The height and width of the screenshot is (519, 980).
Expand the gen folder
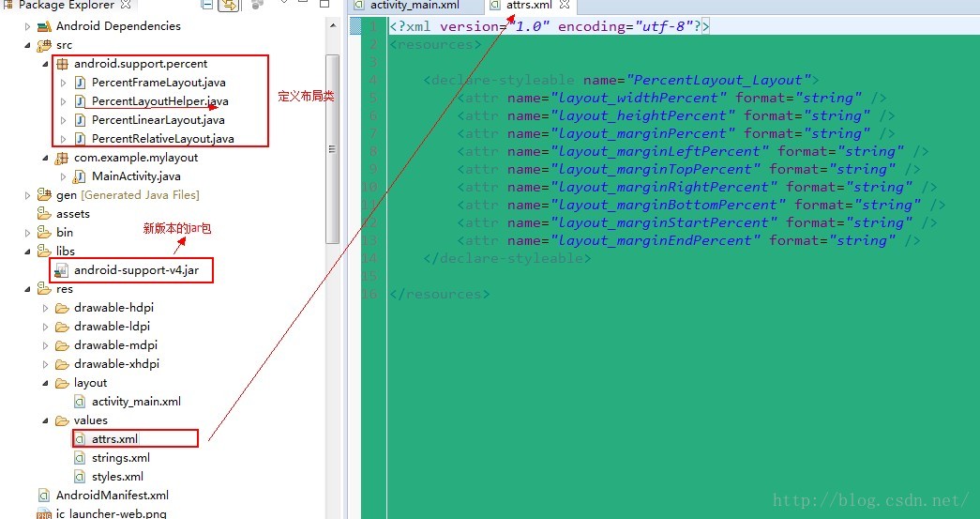pos(27,195)
